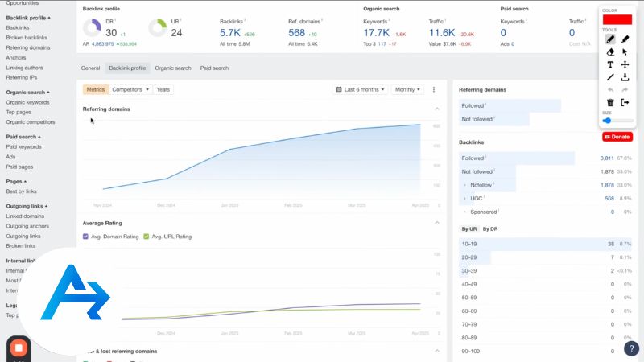The width and height of the screenshot is (644, 362).
Task: Switch to the Organic search tab
Action: tap(173, 68)
